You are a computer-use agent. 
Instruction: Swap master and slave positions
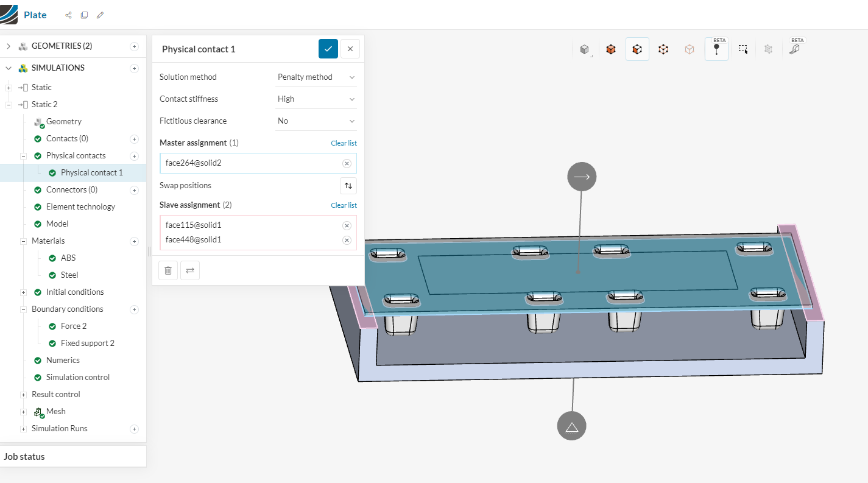point(348,186)
